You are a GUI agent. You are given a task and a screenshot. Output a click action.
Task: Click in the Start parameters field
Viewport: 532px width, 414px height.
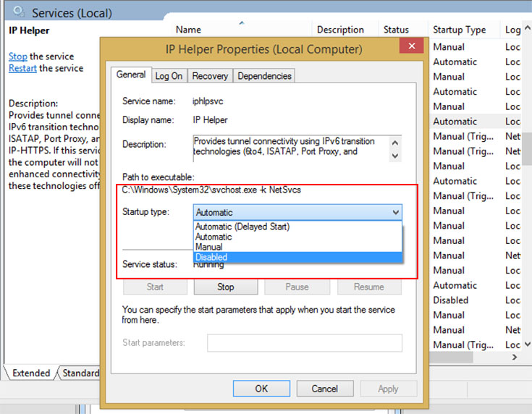pyautogui.click(x=305, y=343)
